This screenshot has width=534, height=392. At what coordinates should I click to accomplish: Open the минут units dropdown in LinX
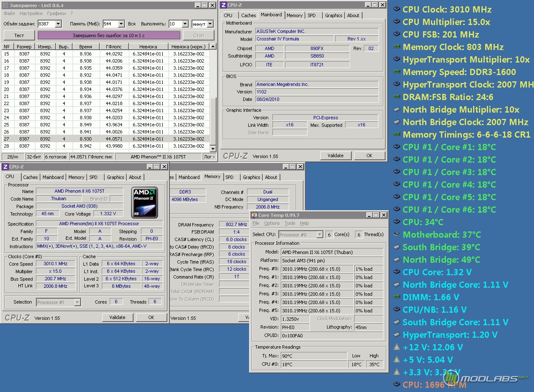[210, 24]
